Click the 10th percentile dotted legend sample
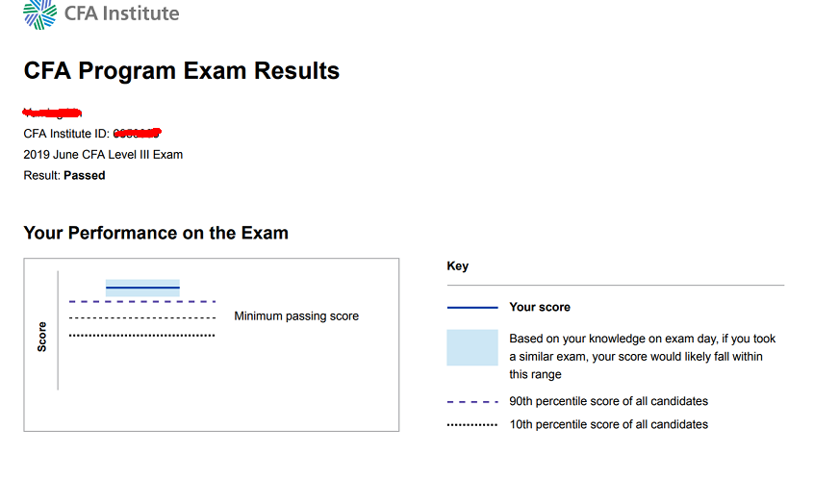 (x=472, y=425)
